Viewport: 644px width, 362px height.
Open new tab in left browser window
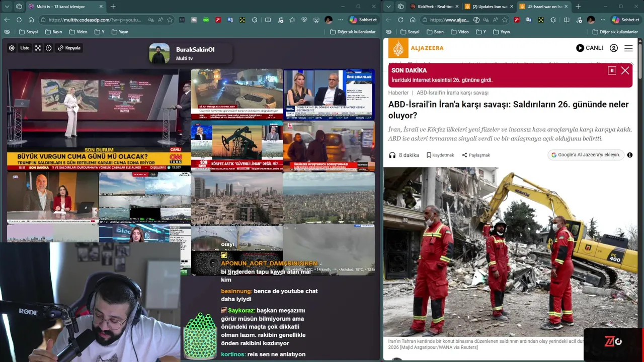point(113,7)
